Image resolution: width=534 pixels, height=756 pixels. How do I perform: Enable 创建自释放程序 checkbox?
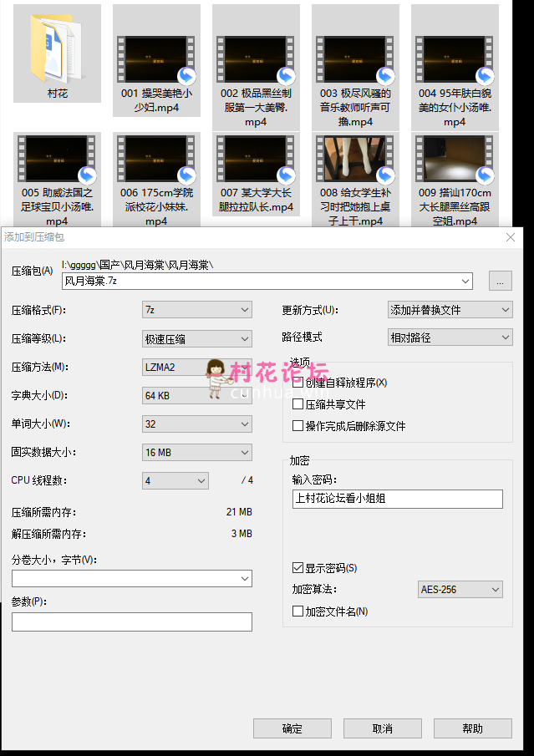(x=298, y=383)
